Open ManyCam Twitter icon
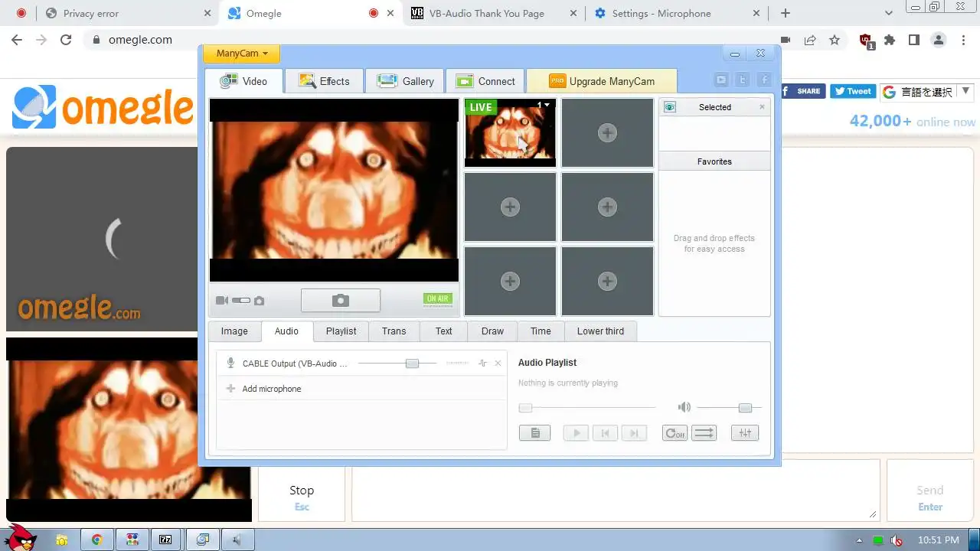980x551 pixels. click(743, 80)
